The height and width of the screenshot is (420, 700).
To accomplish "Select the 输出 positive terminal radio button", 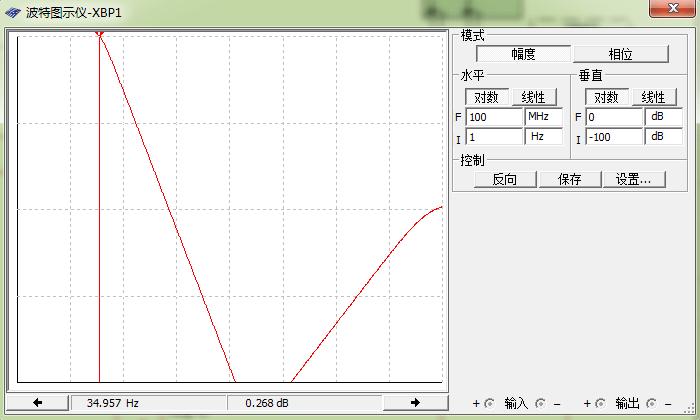I will [x=600, y=404].
